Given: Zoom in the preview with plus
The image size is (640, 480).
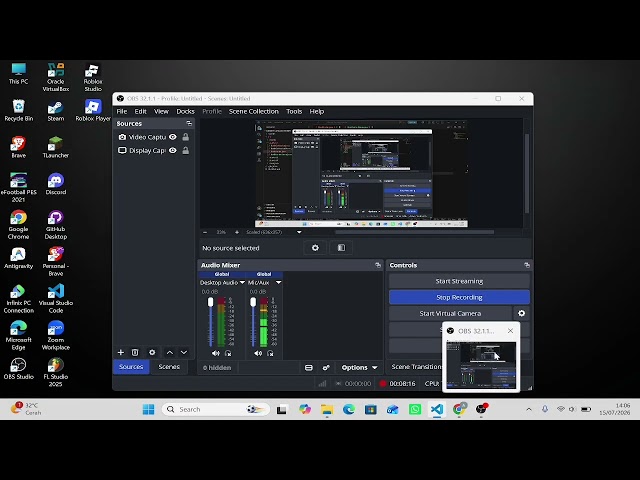Looking at the screenshot, I should click(x=237, y=232).
